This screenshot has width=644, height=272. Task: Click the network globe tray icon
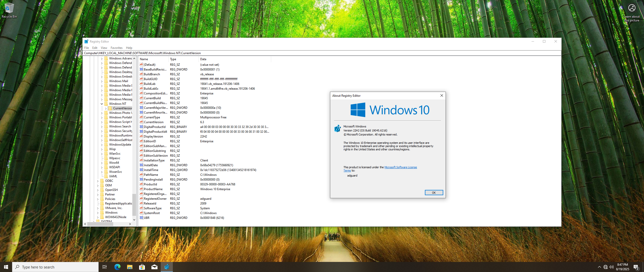pos(606,267)
